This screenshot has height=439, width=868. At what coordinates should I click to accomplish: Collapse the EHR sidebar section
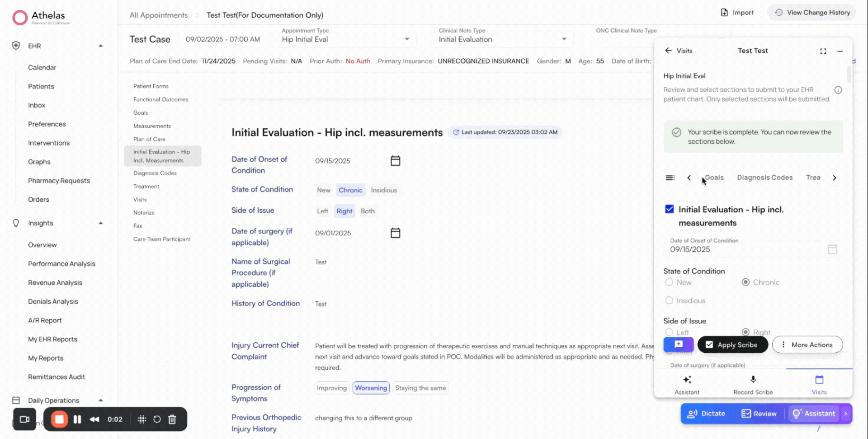(100, 46)
